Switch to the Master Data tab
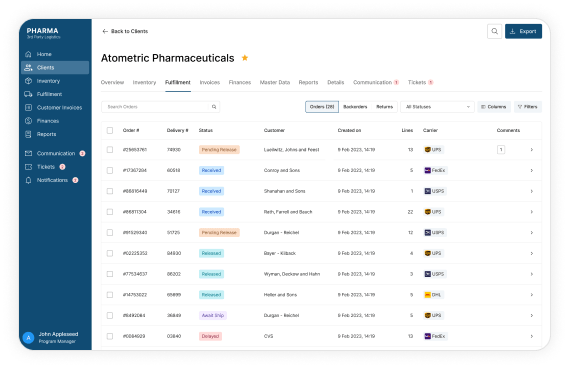The height and width of the screenshot is (369, 569). click(x=275, y=82)
